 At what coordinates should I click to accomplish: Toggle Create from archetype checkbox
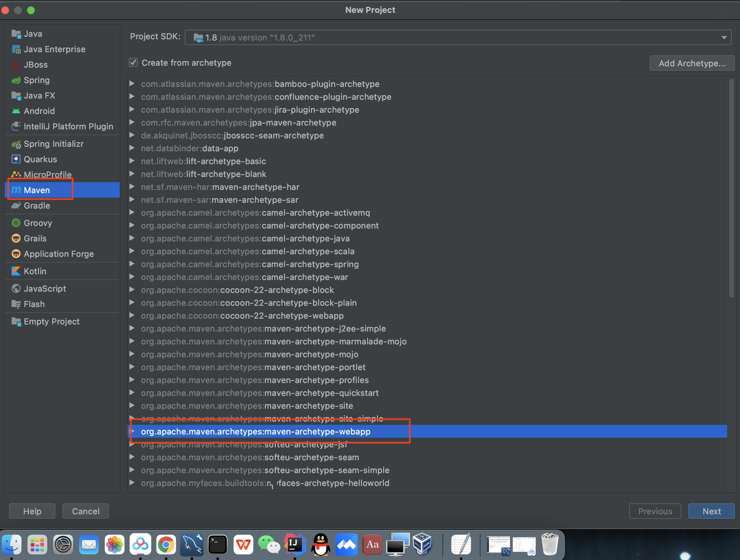point(133,62)
